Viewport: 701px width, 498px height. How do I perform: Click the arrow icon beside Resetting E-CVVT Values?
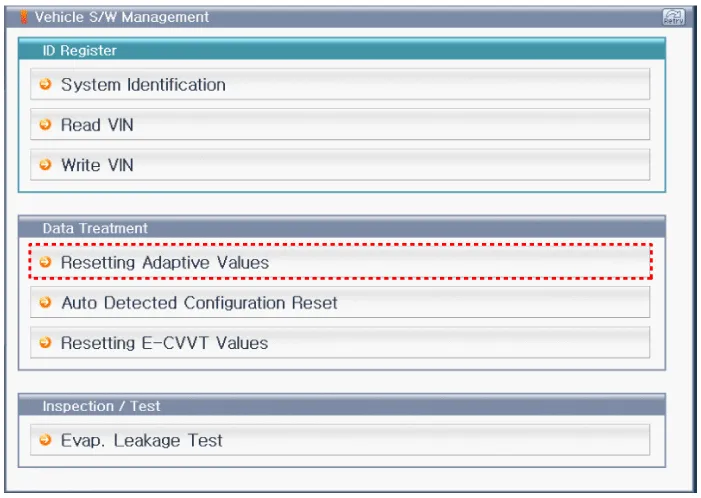pyautogui.click(x=45, y=342)
